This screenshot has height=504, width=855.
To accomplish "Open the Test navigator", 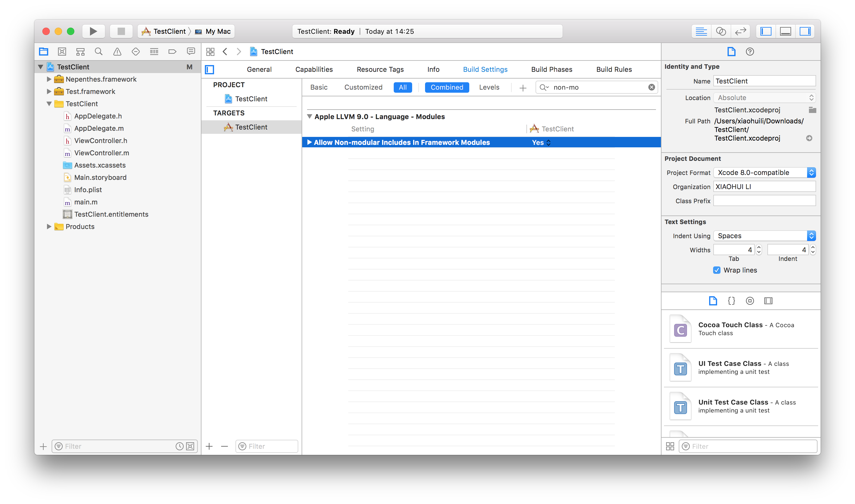I will [136, 52].
